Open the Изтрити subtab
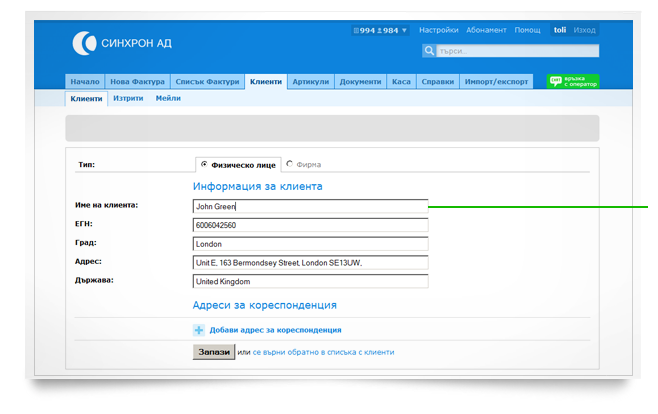This screenshot has height=414, width=658. point(128,99)
